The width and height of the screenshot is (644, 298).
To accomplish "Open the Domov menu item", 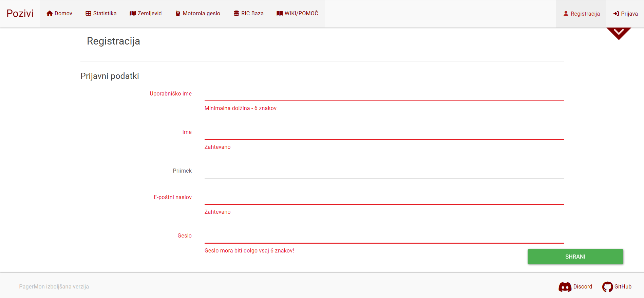I will tap(59, 14).
